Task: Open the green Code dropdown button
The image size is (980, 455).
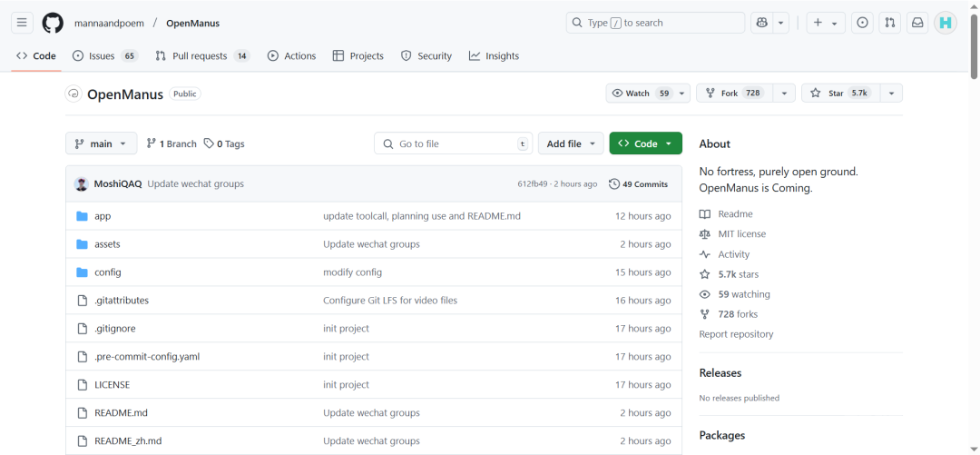Action: point(646,143)
